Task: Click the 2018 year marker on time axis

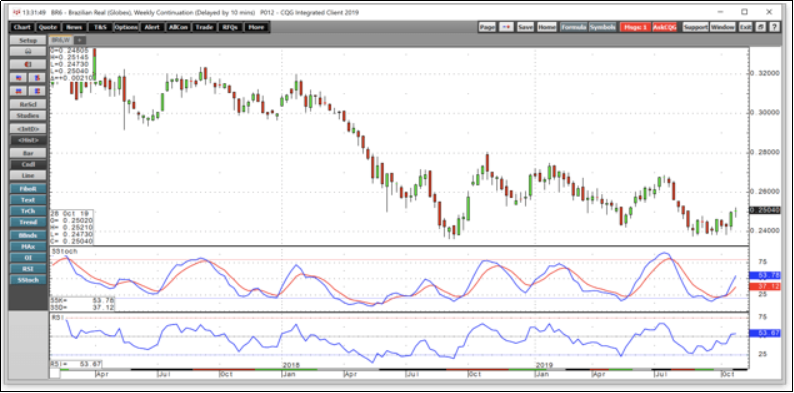Action: point(290,365)
